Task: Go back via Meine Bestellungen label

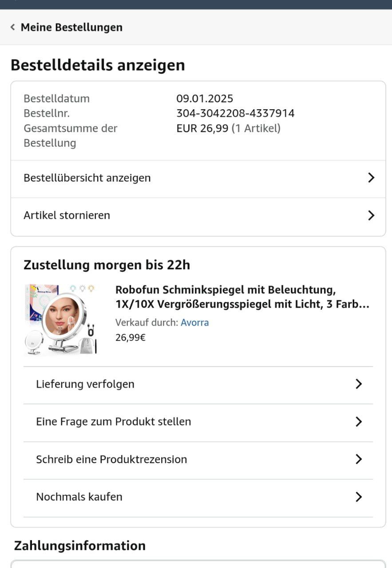Action: point(71,27)
